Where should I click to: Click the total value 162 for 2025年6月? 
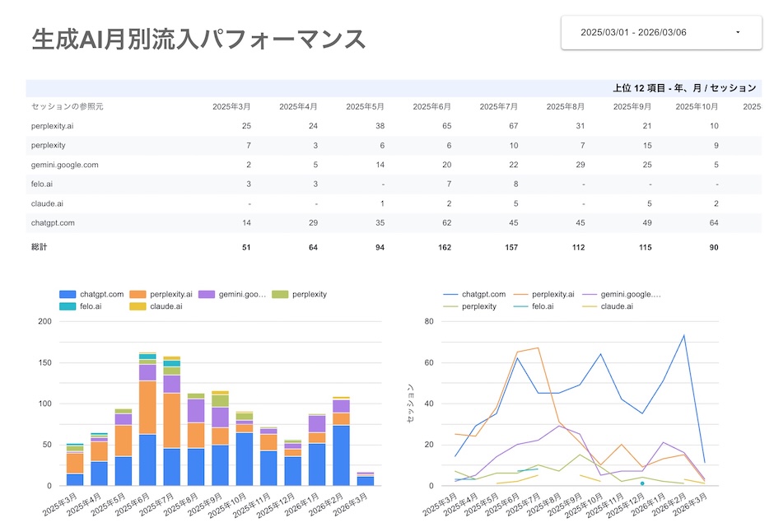(445, 247)
